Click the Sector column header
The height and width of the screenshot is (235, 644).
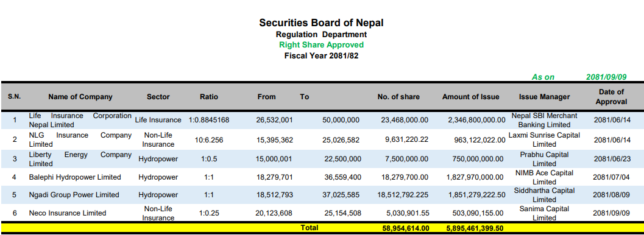158,97
